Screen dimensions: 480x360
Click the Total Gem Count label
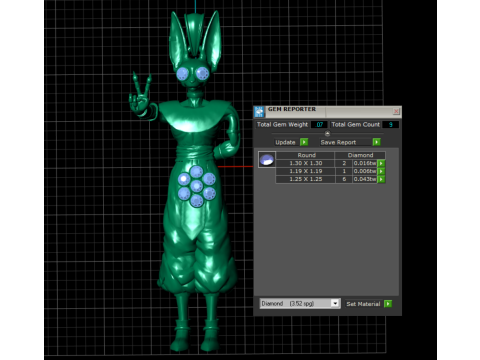[356, 125]
